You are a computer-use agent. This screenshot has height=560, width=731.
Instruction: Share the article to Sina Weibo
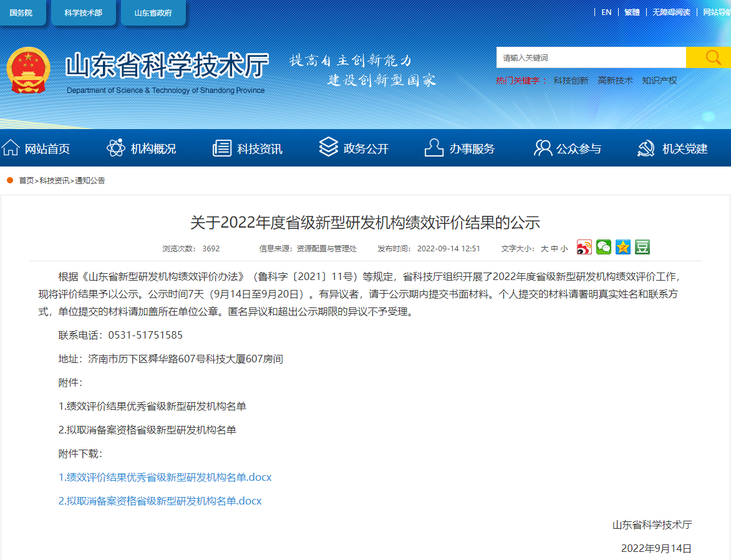584,248
